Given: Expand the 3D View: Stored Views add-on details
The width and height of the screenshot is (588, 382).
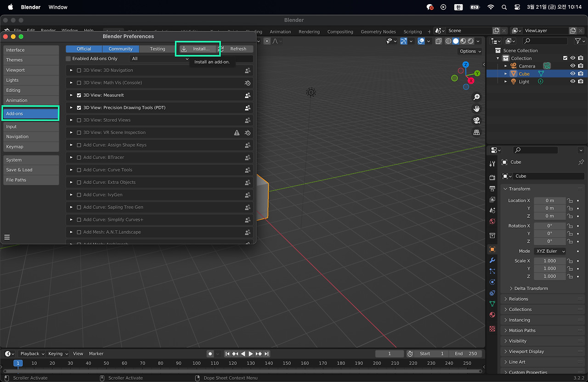Looking at the screenshot, I should pos(71,120).
